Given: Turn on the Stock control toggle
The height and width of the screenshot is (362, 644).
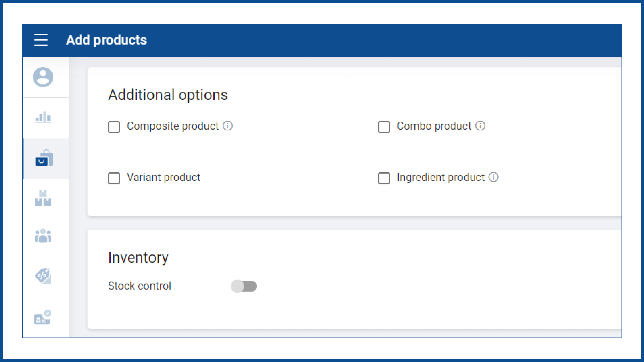Looking at the screenshot, I should pyautogui.click(x=244, y=286).
